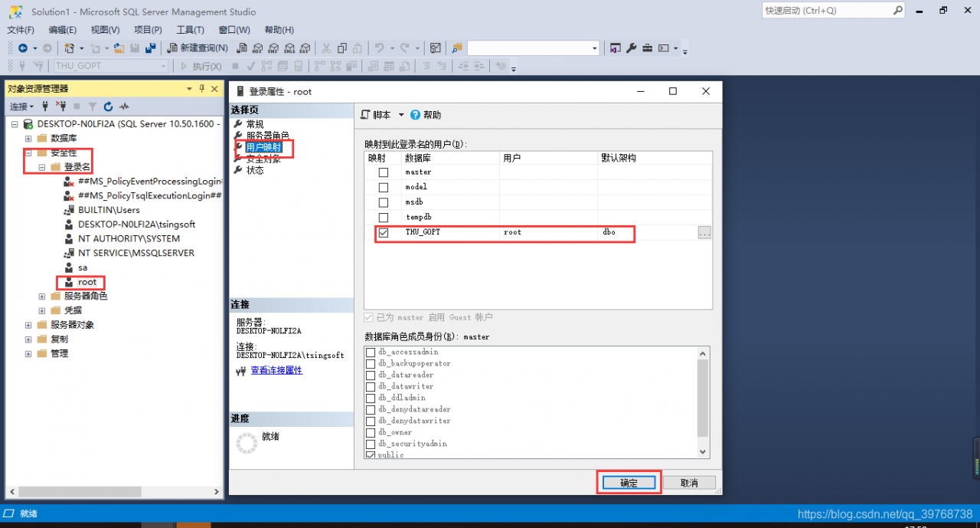Check the master database mapping checkbox
This screenshot has height=528, width=980.
[384, 172]
